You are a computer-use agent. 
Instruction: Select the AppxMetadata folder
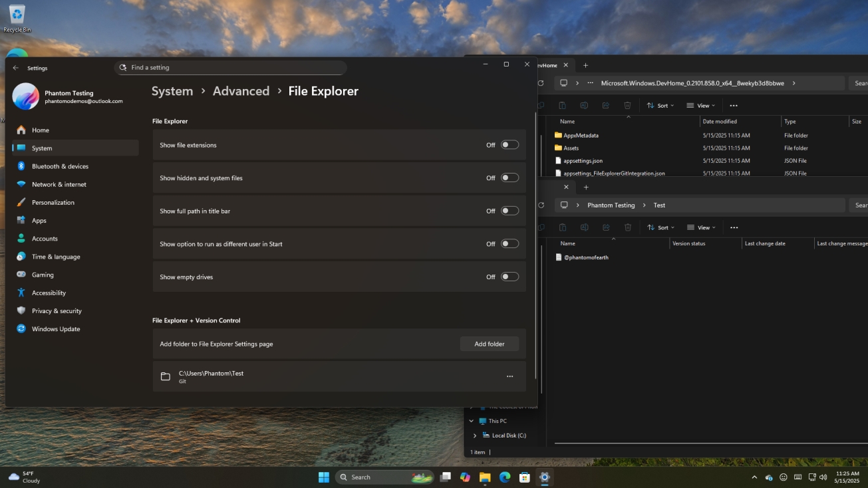581,136
